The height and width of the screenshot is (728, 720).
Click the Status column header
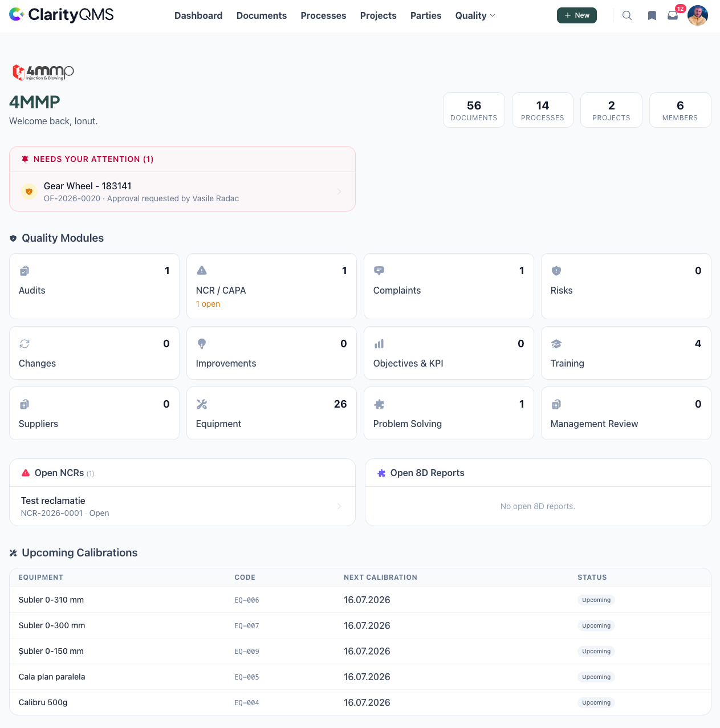point(592,577)
